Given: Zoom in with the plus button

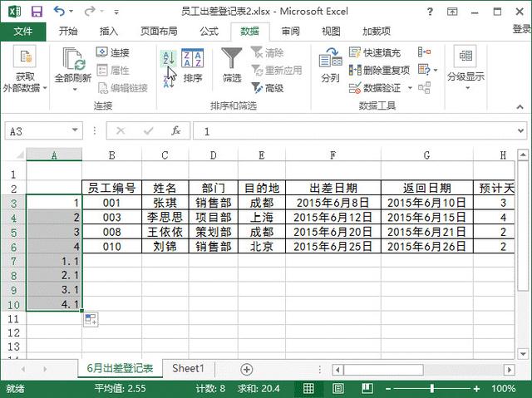Looking at the screenshot, I should click(476, 389).
